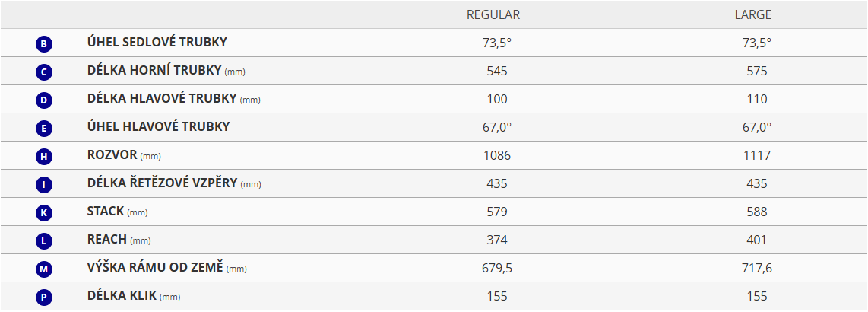868x312 pixels.
Task: Click the blue B circle icon
Action: (44, 44)
